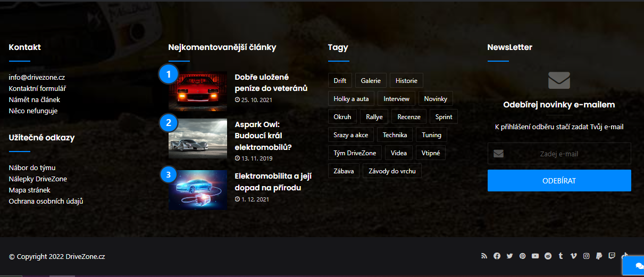Click the Odebírej novinky e-mailem heading
The image size is (644, 277).
pos(559,105)
